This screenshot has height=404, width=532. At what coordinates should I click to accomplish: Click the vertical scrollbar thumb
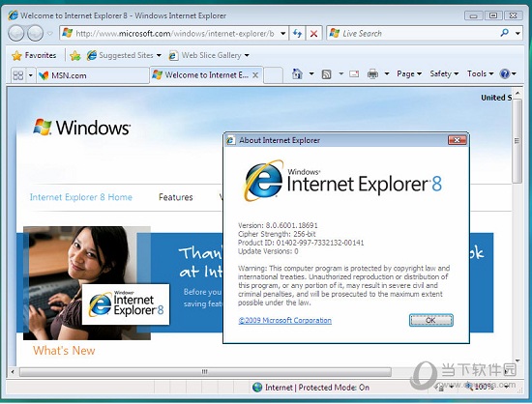(517, 141)
